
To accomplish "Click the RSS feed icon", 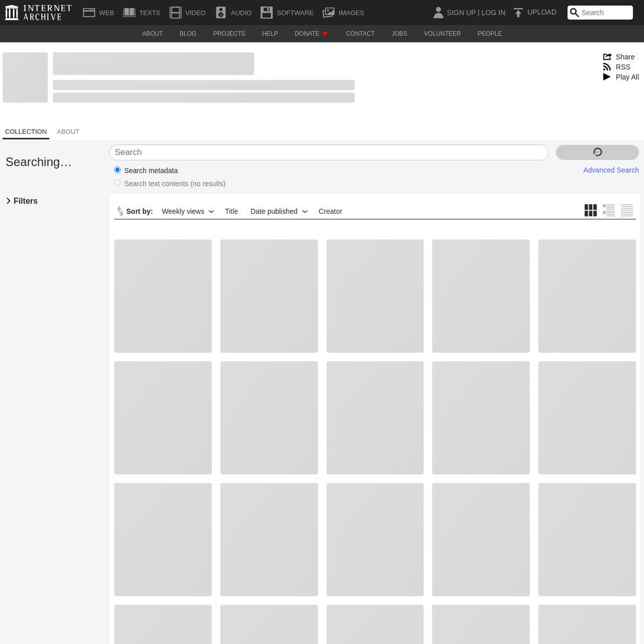I will coord(607,67).
